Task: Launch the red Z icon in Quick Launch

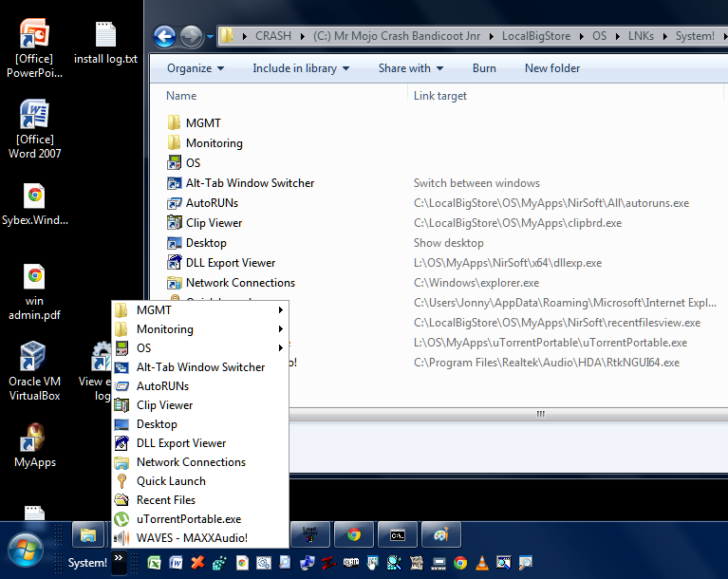Action: click(x=328, y=563)
